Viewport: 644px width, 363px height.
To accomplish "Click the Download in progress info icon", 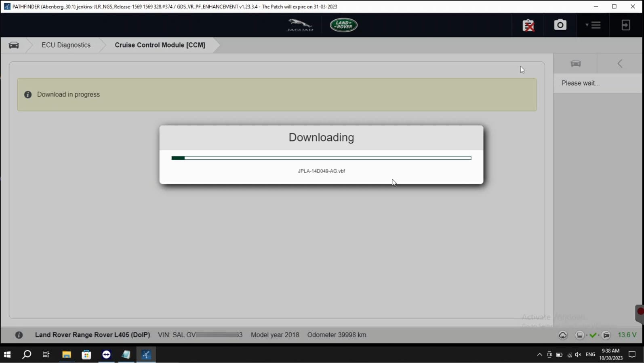I will tap(28, 95).
